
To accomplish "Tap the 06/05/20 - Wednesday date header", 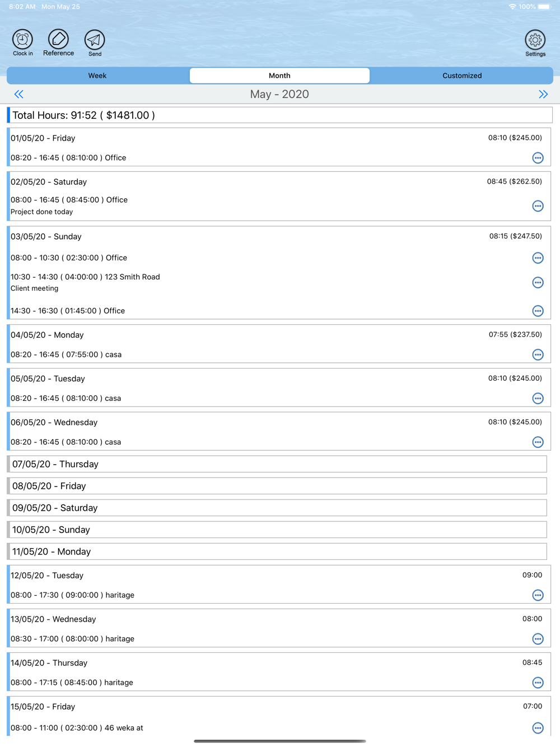I will [54, 422].
